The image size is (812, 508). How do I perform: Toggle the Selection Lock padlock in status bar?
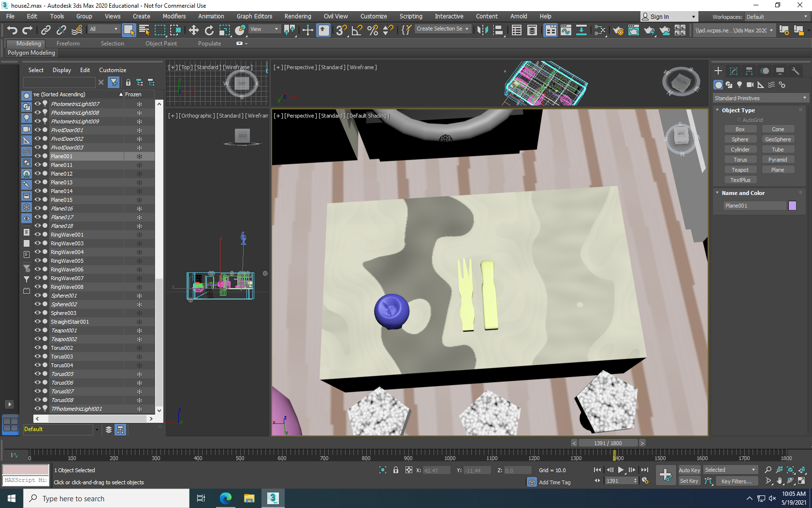396,470
